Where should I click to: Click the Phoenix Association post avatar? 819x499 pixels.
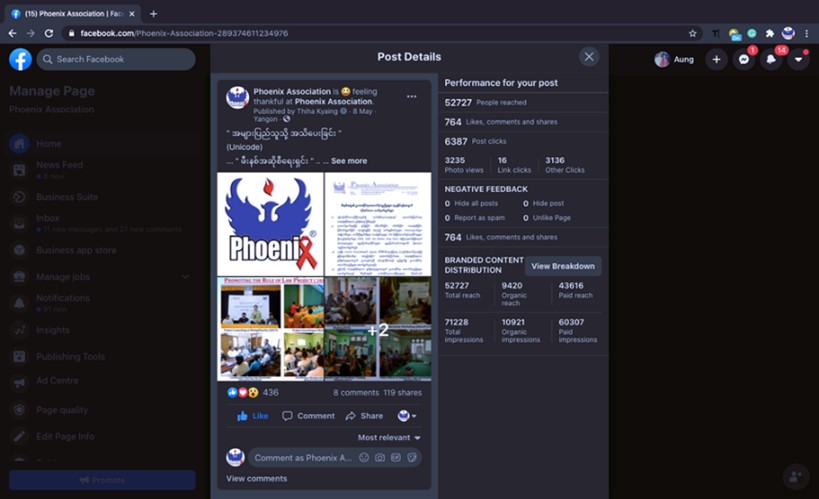(237, 98)
